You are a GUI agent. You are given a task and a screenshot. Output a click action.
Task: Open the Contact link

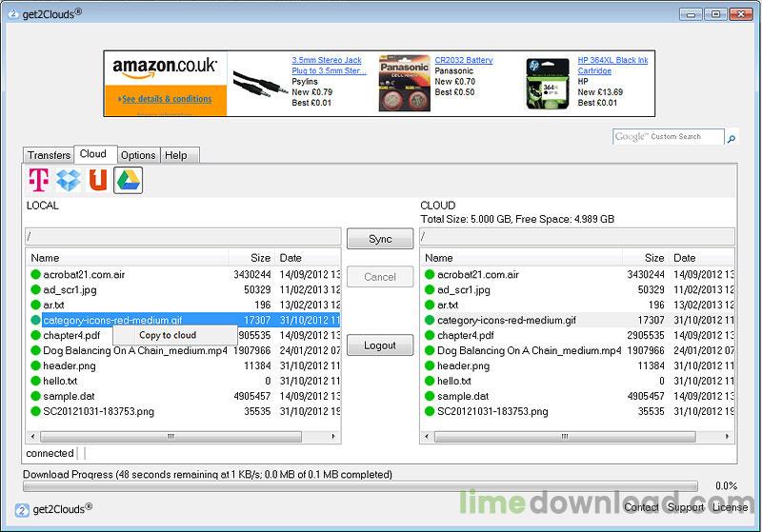click(641, 507)
